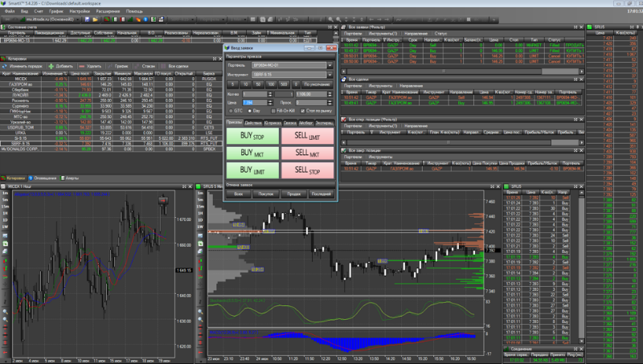Toggle the Стоп по рынку checkbox
Image resolution: width=643 pixels, height=364 pixels.
click(x=303, y=111)
